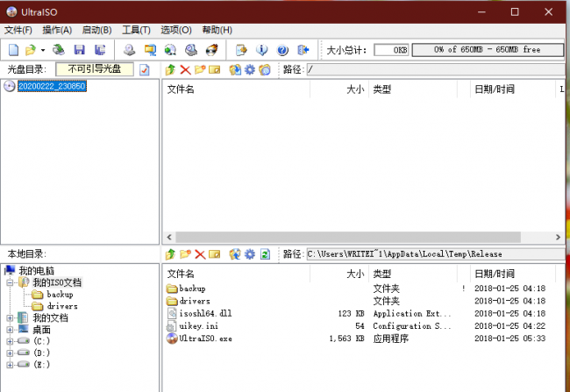Select drivers folder in local file list
The image size is (570, 392).
[195, 301]
